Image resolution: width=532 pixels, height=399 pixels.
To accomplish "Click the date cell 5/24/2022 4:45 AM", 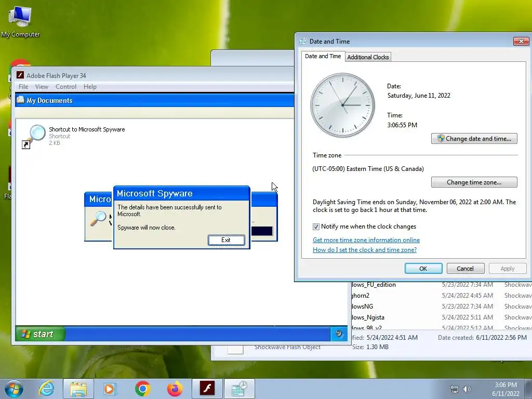I will [467, 296].
